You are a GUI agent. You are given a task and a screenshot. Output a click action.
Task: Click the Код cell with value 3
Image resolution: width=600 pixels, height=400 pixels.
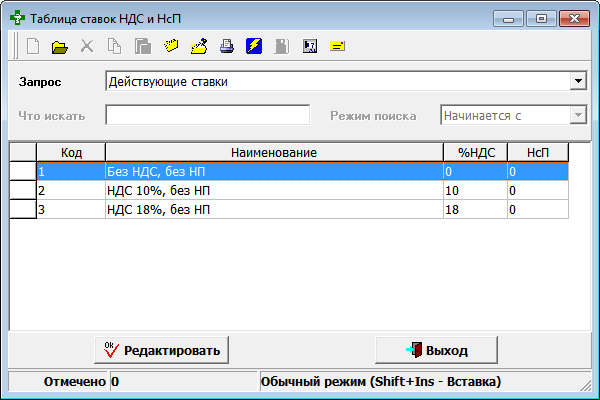tap(71, 209)
